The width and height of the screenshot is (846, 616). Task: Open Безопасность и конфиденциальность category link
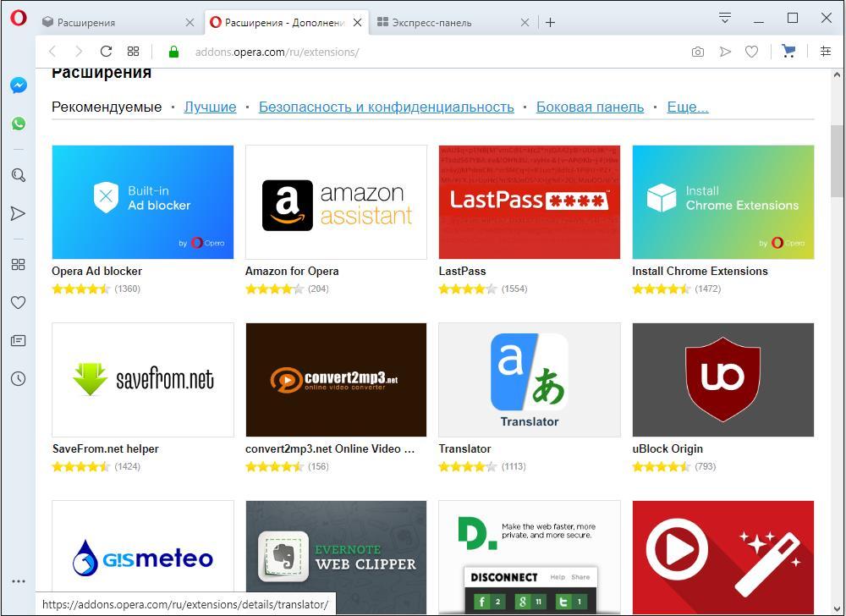click(x=386, y=107)
